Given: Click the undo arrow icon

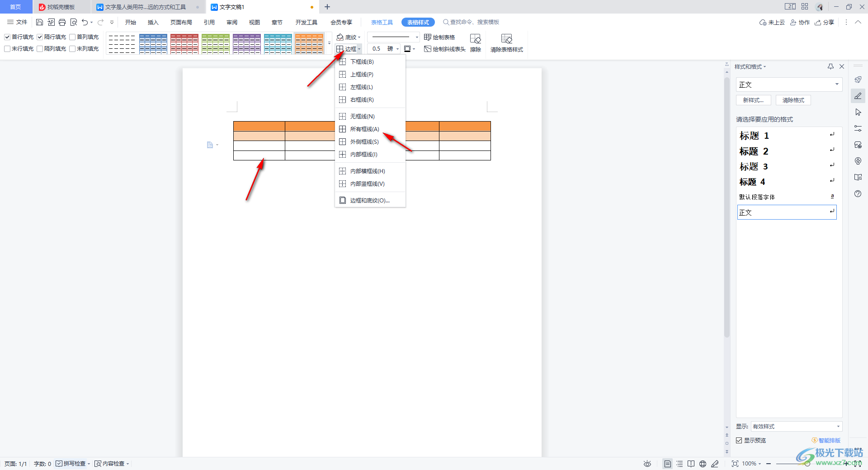Looking at the screenshot, I should 85,22.
